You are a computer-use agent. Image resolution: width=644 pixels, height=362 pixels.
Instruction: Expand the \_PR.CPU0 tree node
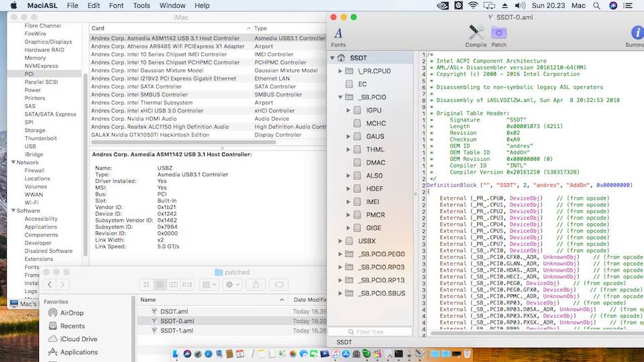click(x=341, y=71)
